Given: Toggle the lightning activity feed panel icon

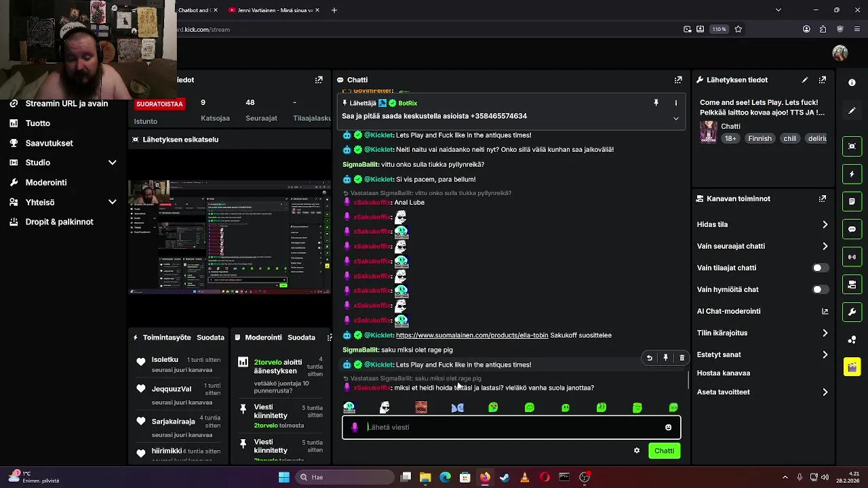Looking at the screenshot, I should tap(852, 174).
